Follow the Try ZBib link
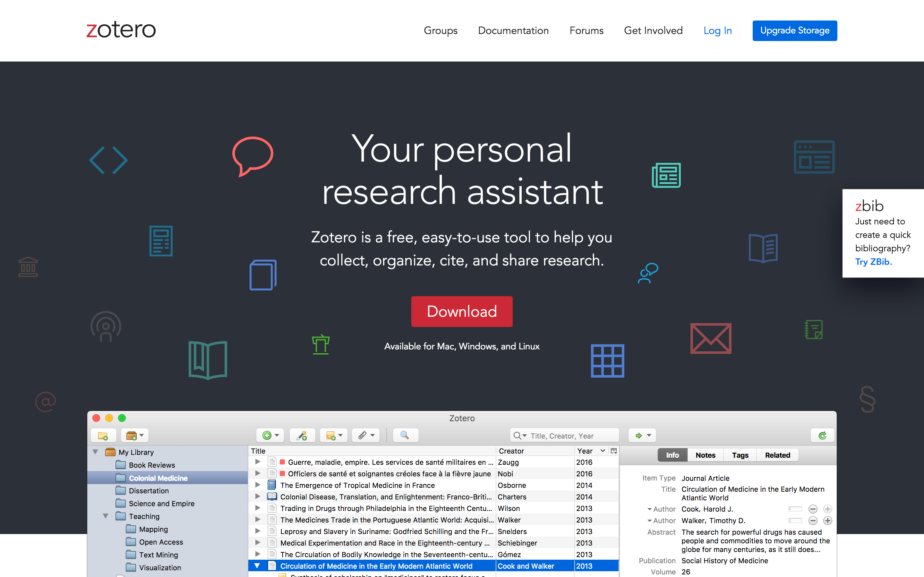Screen dimensions: 924x577 click(x=873, y=262)
